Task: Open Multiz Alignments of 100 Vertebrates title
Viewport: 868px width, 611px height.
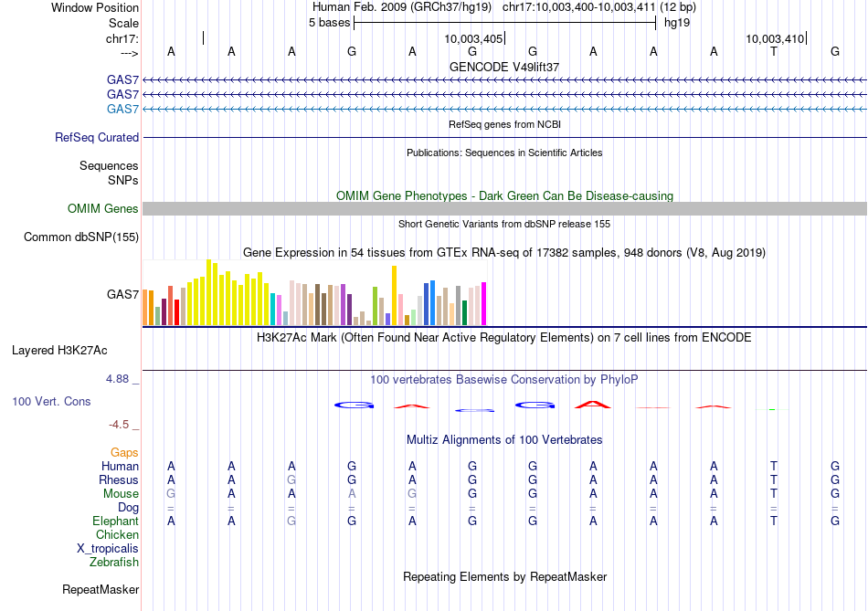Action: 504,440
